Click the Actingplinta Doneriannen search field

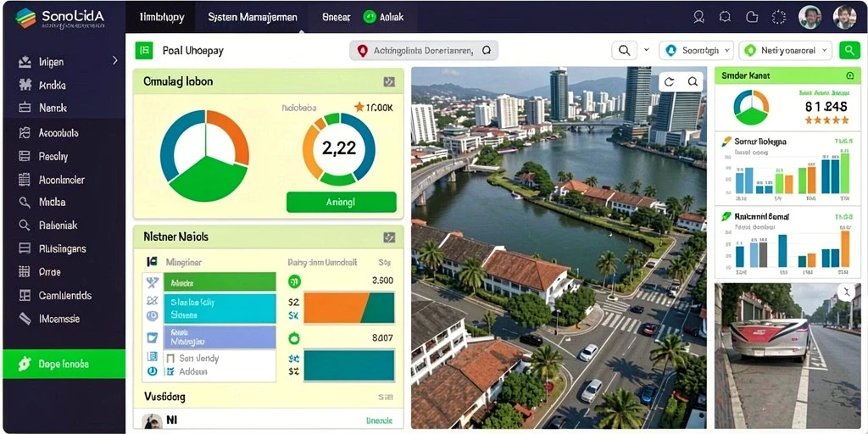click(424, 50)
